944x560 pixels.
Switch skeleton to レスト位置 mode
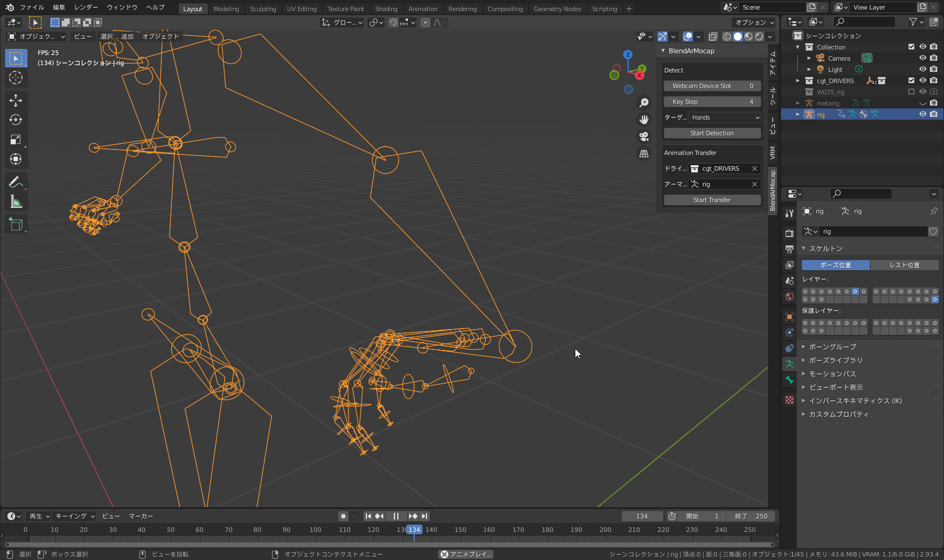pyautogui.click(x=904, y=265)
